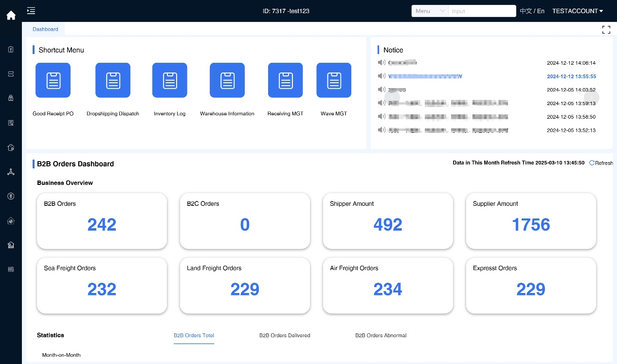This screenshot has height=364, width=617.
Task: Collapse the sidebar with the menu toggle icon
Action: tap(31, 11)
